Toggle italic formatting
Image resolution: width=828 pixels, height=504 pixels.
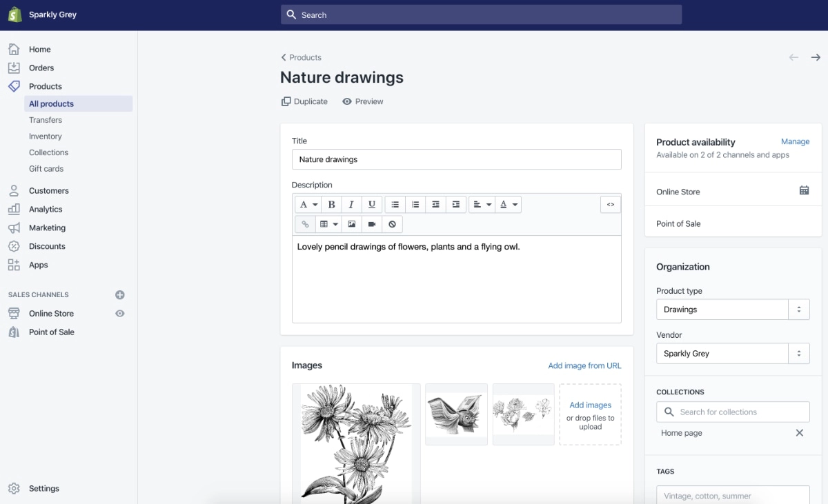point(351,205)
